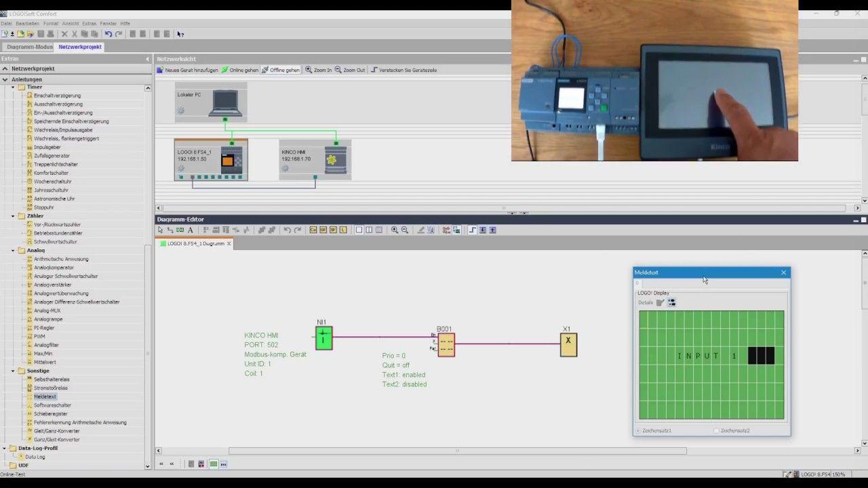Select the arrow selection tool in Diagramm-Editor
Viewport: 868px width, 488px height.
pyautogui.click(x=160, y=230)
